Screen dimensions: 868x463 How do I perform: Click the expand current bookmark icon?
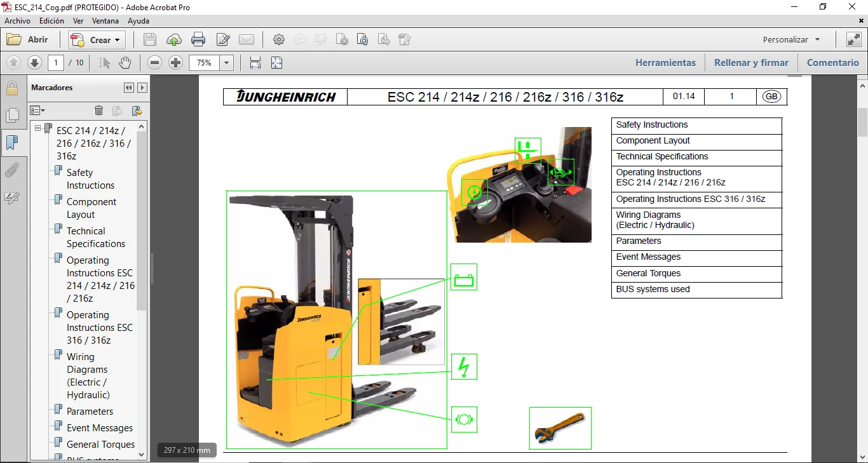(x=137, y=111)
